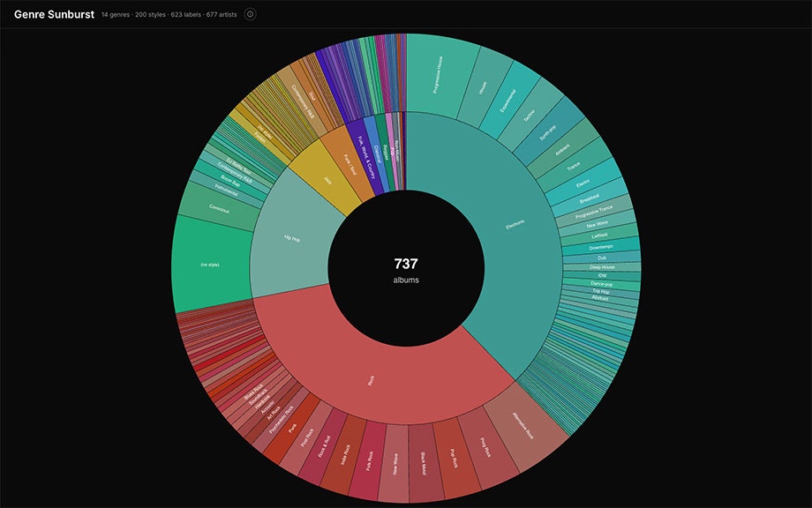Click the Deep House style slice
Image resolution: width=812 pixels, height=508 pixels.
click(x=602, y=267)
